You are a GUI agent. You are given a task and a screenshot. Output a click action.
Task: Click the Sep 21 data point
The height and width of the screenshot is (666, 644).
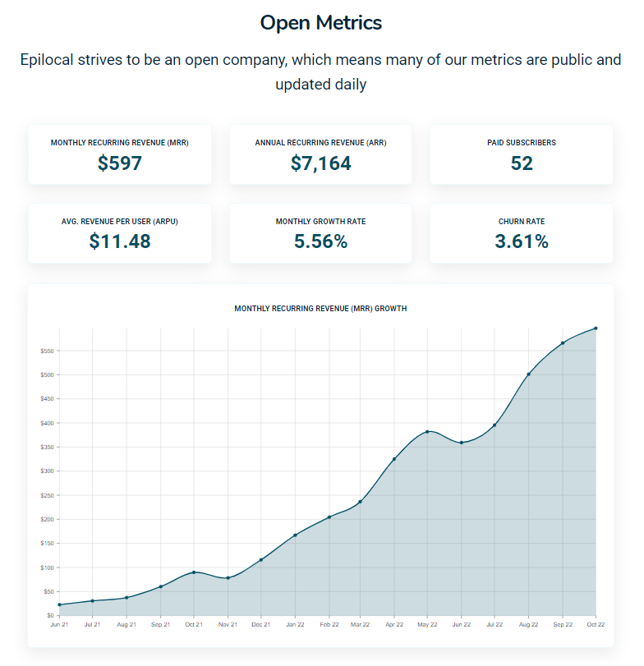point(160,586)
